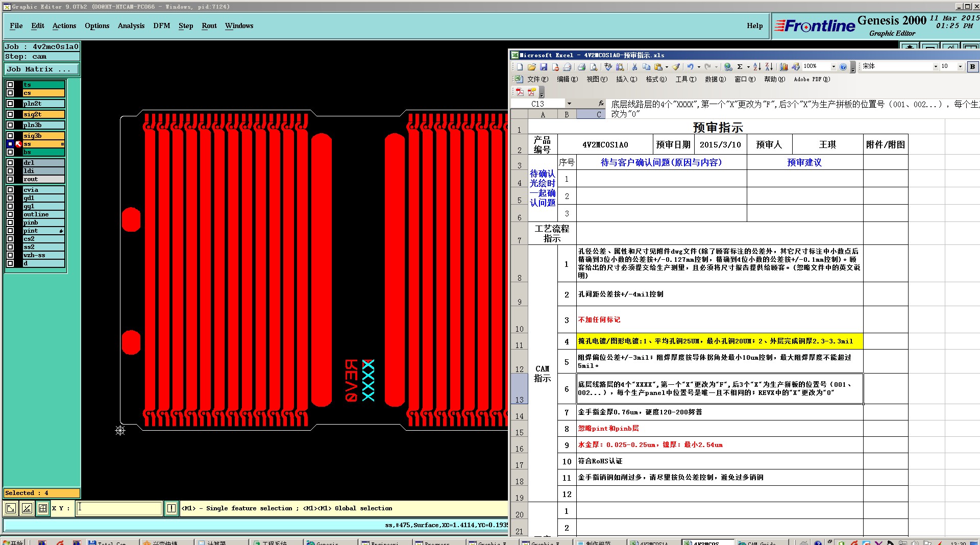Toggle display of the cs layer

(x=10, y=93)
